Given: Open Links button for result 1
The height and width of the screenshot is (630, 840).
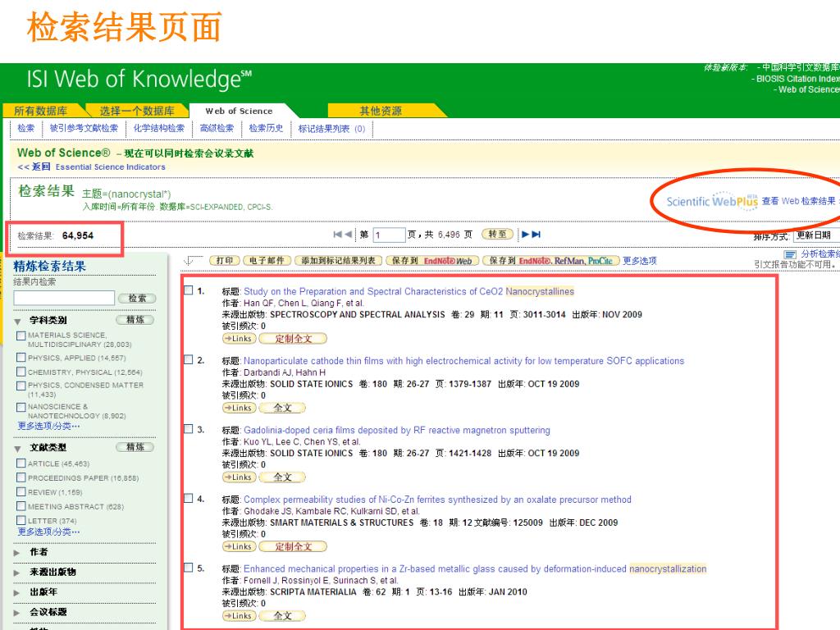Looking at the screenshot, I should [239, 339].
